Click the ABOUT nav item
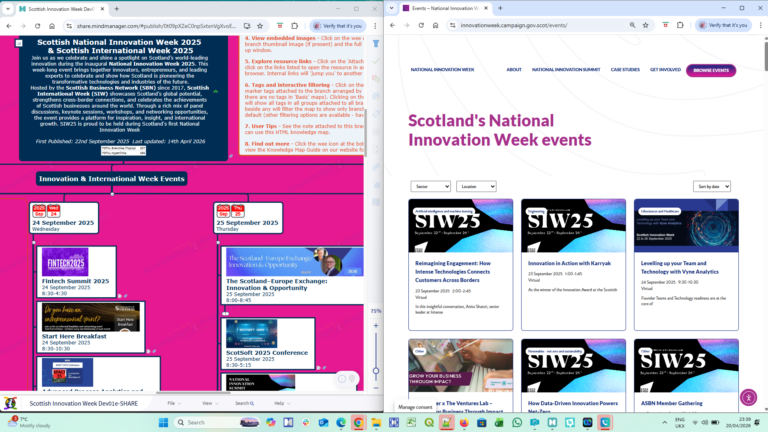This screenshot has width=768, height=432. (x=514, y=70)
